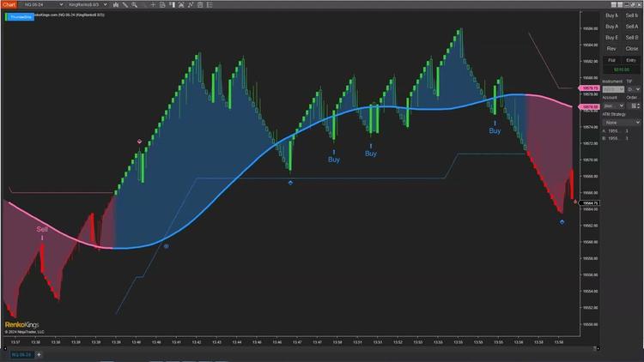Click the first Buy signal label
Screen dimensions: 644x362
[334, 160]
